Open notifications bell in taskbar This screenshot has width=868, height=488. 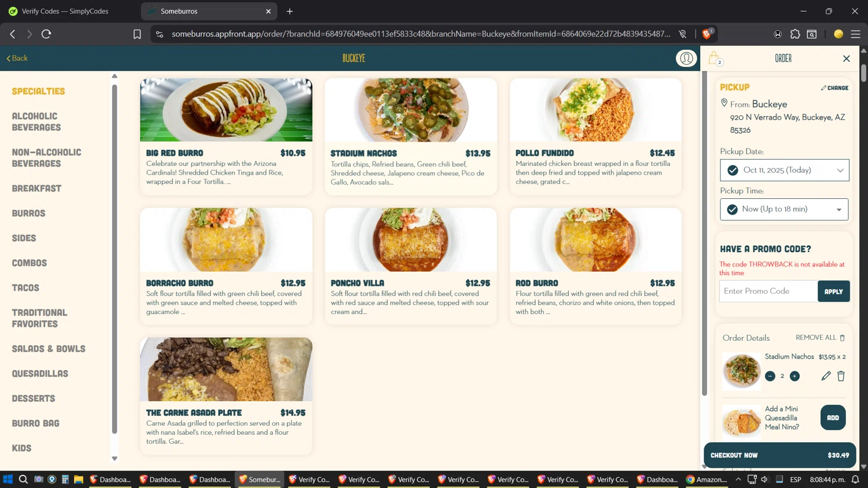click(855, 479)
